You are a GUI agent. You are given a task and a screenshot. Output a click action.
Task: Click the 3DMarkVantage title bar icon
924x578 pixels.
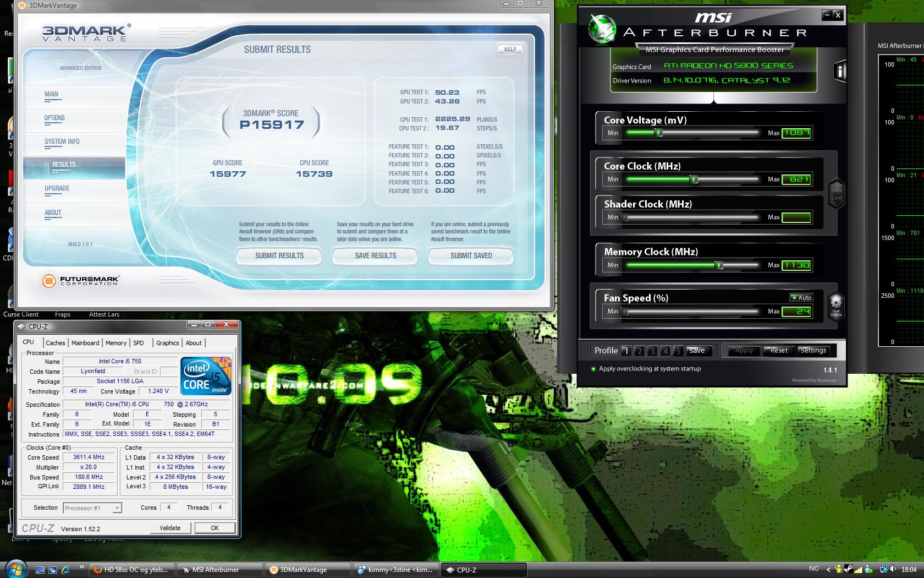tap(22, 6)
